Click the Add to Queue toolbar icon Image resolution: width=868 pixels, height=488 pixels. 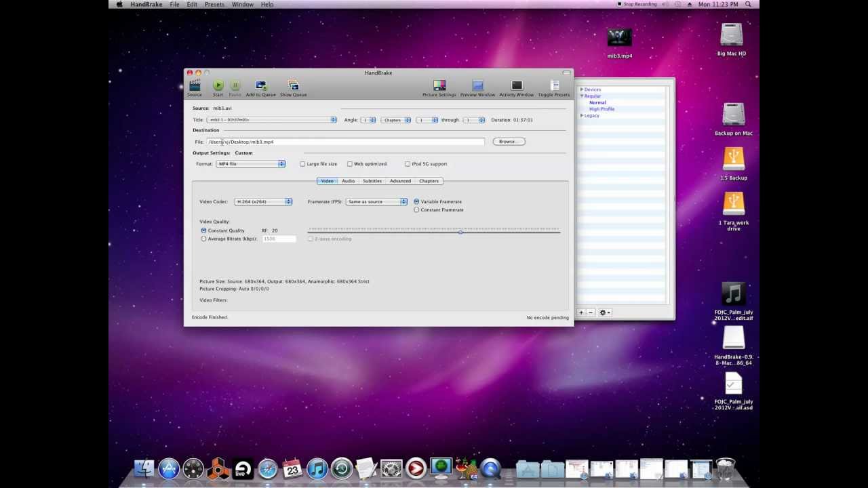260,85
